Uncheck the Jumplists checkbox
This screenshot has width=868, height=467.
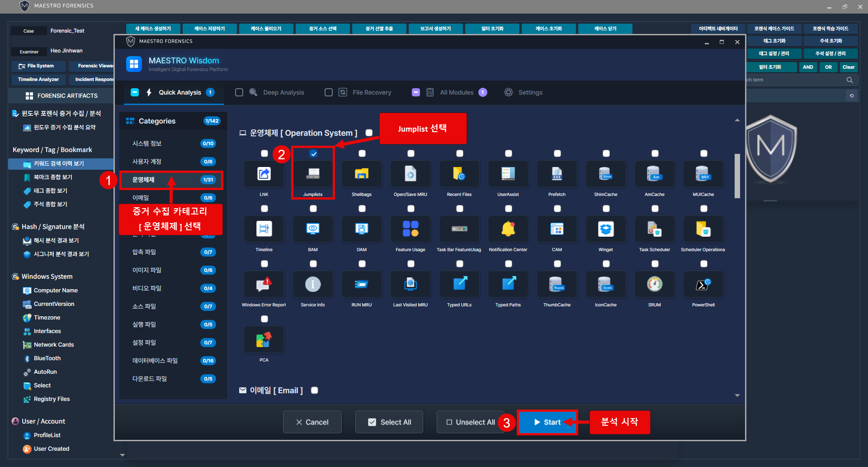313,154
